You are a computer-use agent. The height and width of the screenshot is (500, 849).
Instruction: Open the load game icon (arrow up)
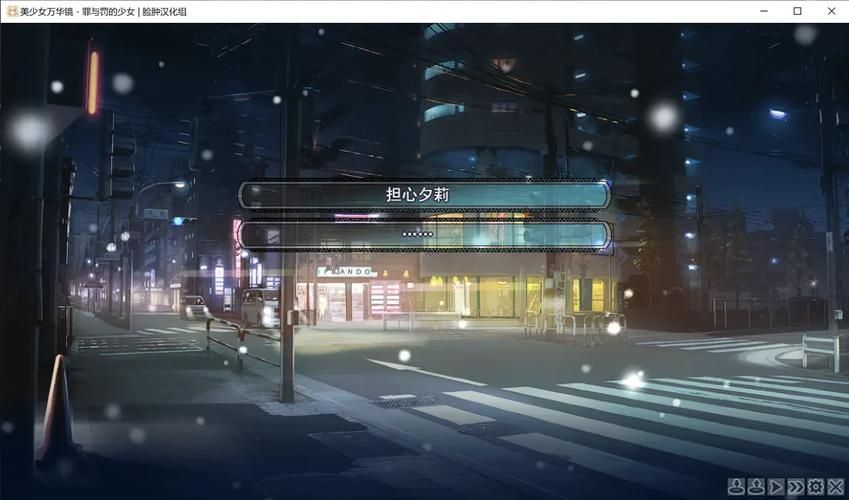756,486
